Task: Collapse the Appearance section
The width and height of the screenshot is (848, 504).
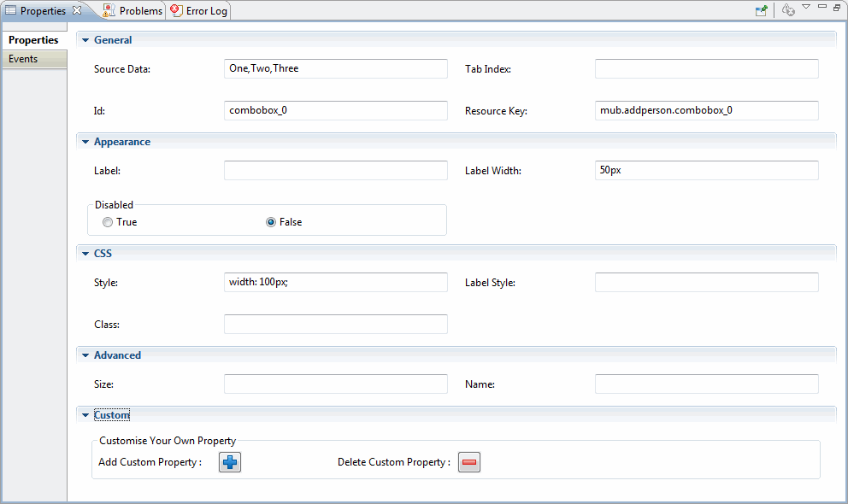Action: click(x=85, y=142)
